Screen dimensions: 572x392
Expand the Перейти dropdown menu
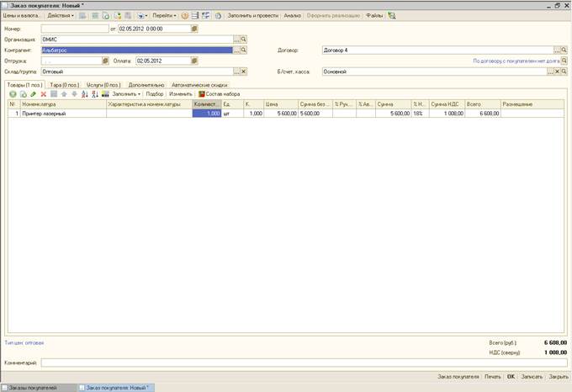(164, 15)
